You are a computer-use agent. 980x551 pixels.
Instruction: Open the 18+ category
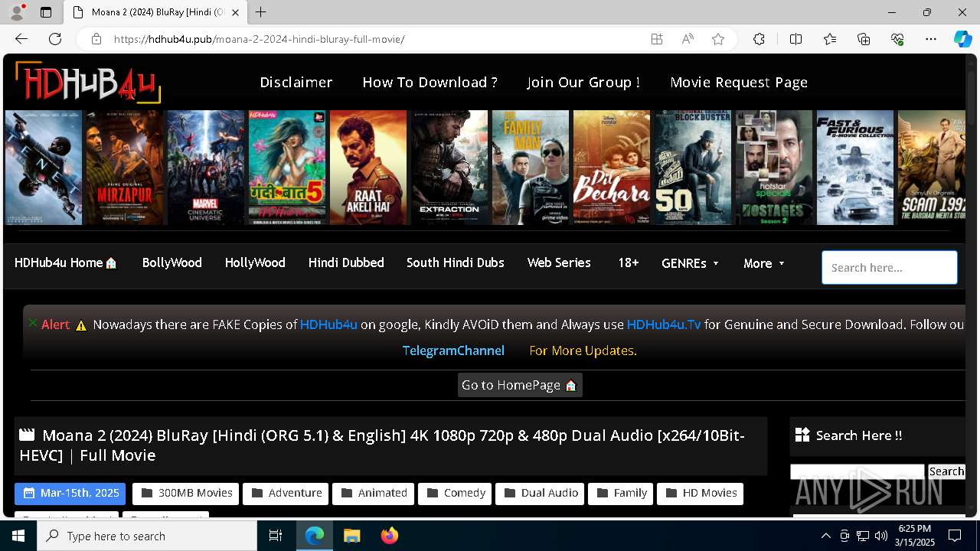pos(628,262)
